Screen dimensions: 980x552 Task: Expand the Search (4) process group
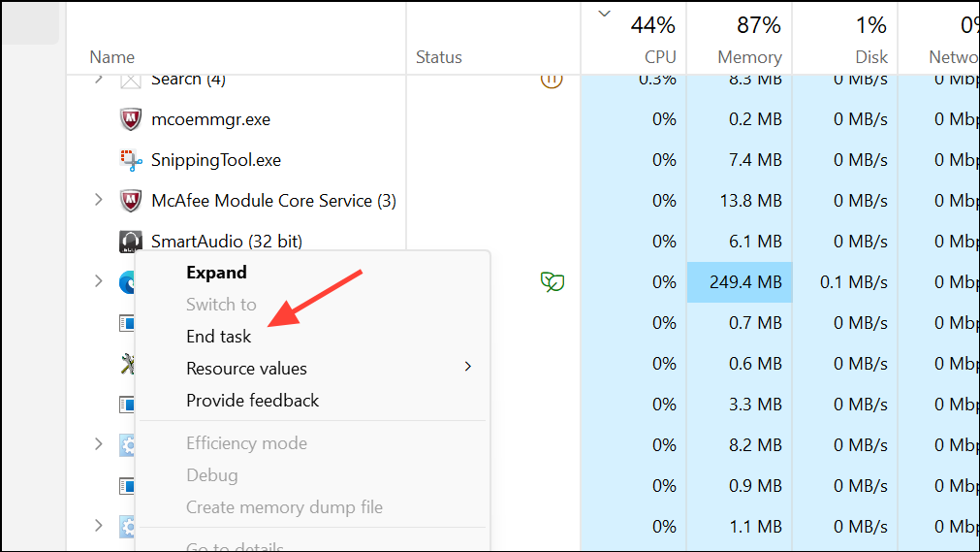pos(98,79)
